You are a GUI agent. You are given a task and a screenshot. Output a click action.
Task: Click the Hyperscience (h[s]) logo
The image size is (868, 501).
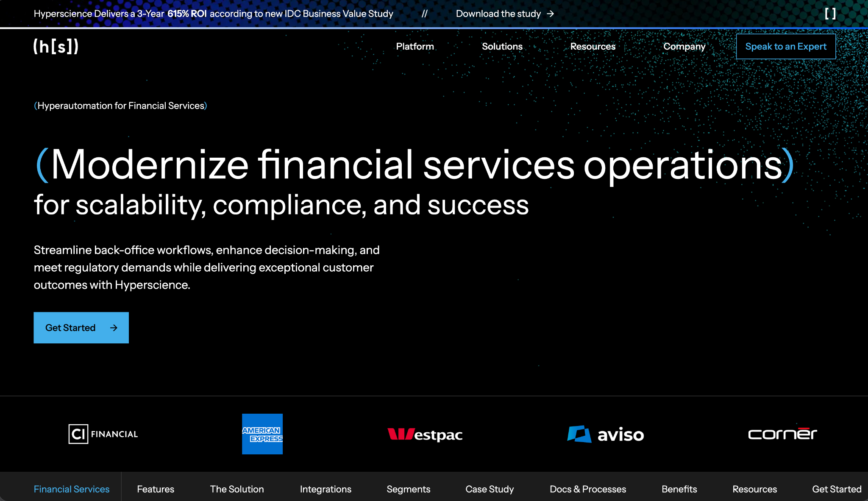point(56,46)
